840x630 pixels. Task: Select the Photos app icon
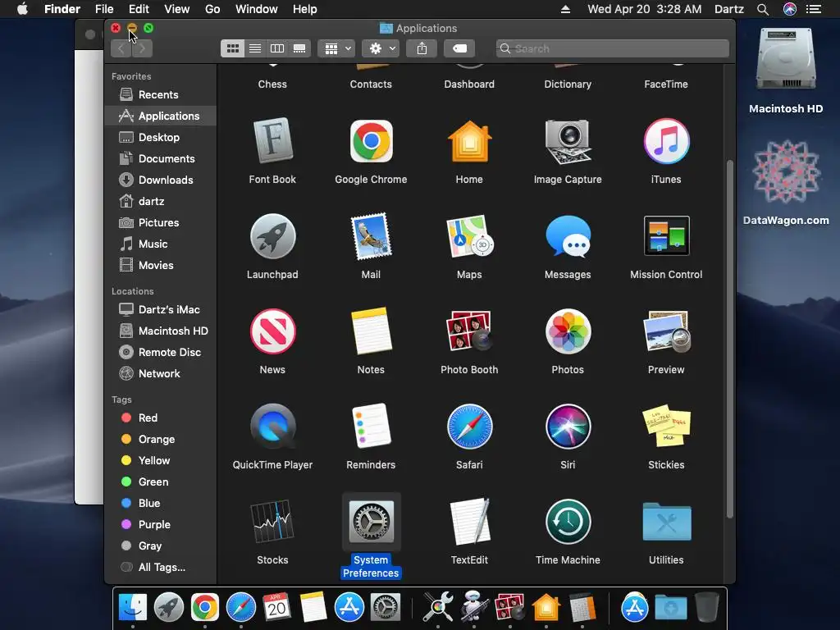(568, 331)
